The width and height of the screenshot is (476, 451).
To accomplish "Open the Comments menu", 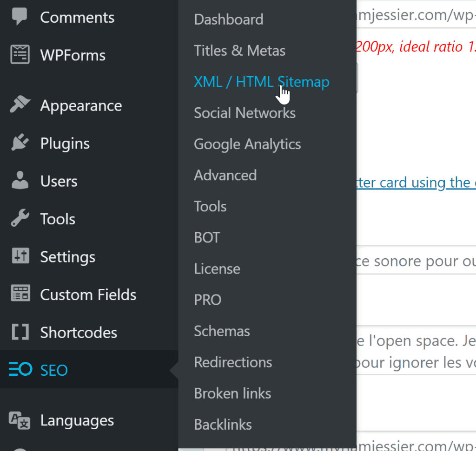I will tap(77, 17).
